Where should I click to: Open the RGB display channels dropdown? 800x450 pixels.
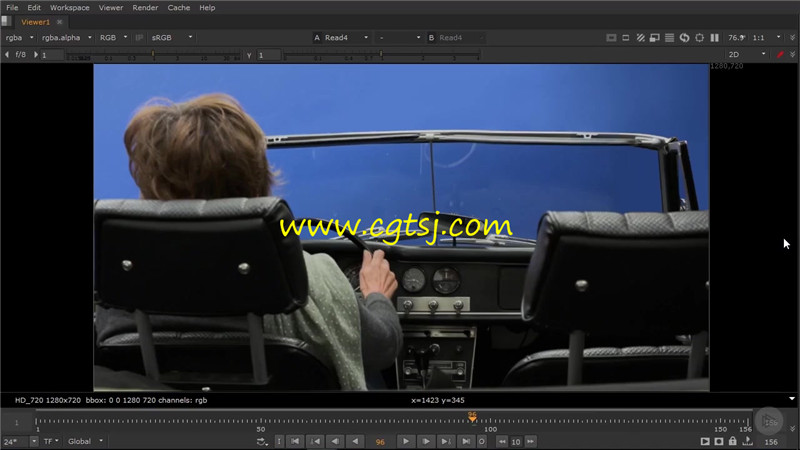[x=113, y=38]
